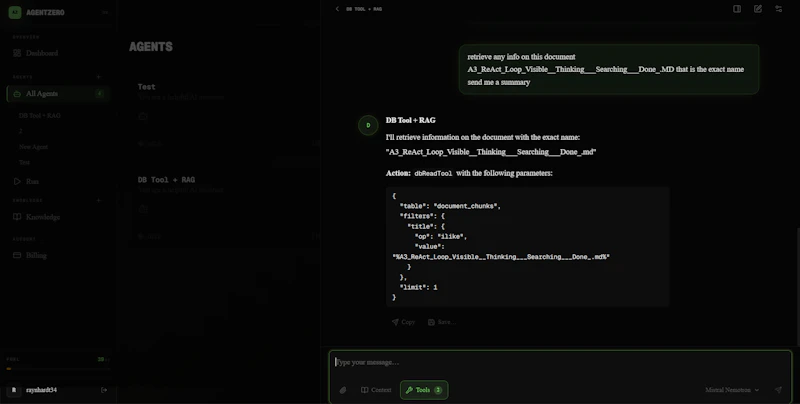Open the Context button in message bar
Image resolution: width=800 pixels, height=404 pixels.
tap(376, 390)
